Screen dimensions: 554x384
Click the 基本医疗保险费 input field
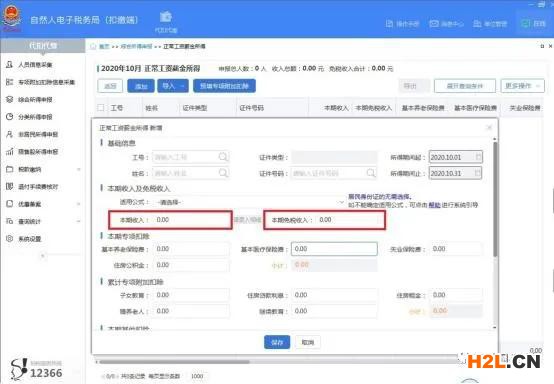(334, 249)
